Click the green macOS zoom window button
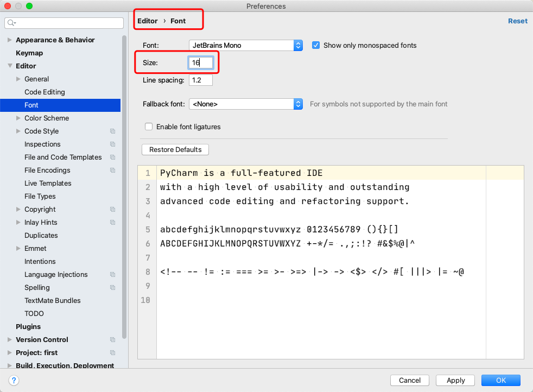The image size is (533, 392). click(x=29, y=6)
